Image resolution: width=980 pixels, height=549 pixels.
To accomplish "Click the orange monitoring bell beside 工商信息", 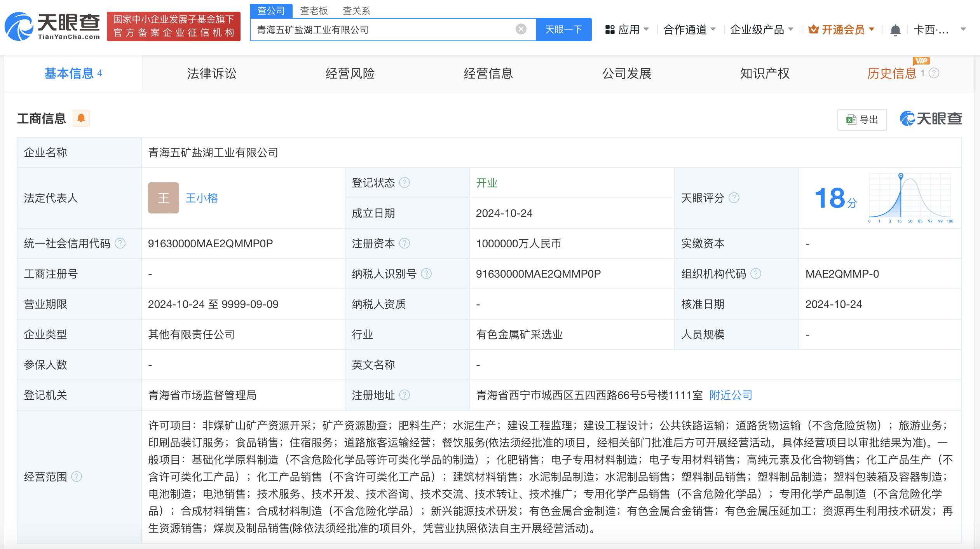I will [81, 118].
